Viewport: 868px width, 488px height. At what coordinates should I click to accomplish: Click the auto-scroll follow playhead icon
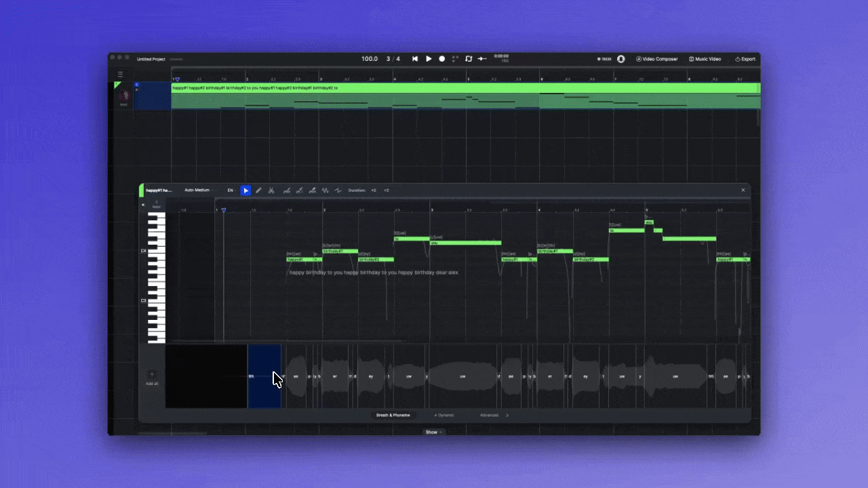[482, 59]
